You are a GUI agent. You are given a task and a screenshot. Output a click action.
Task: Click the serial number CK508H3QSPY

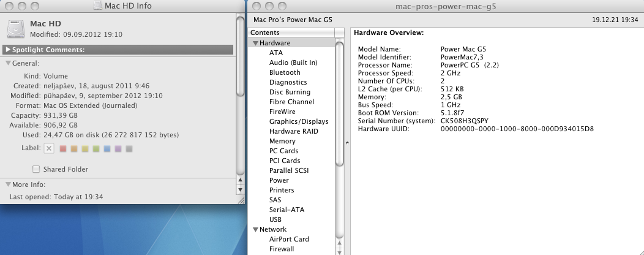pos(464,121)
